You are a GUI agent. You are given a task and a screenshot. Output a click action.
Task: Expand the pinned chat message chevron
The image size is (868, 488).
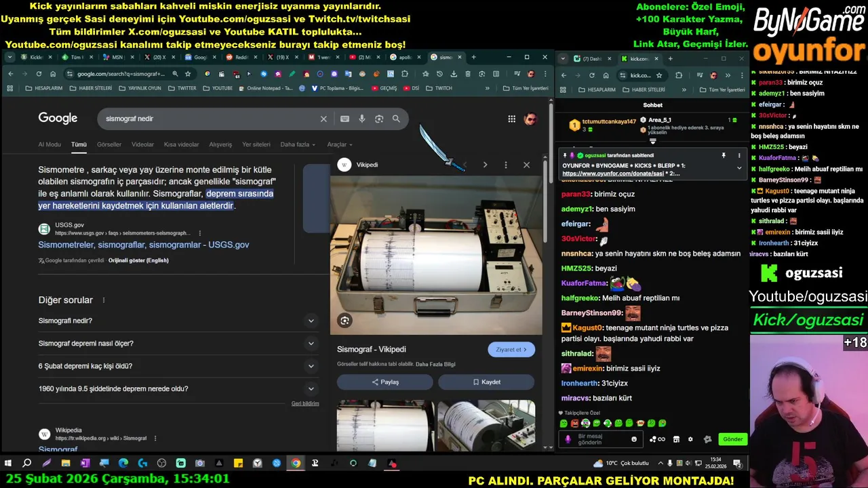click(x=738, y=168)
